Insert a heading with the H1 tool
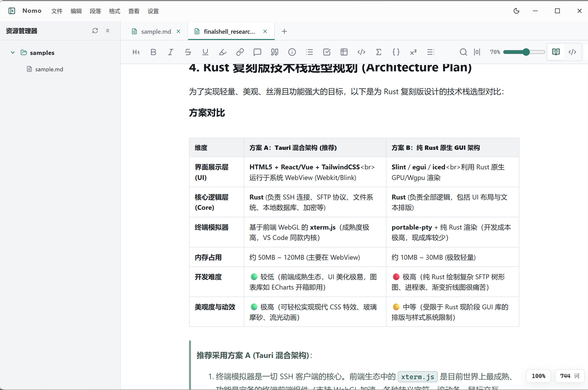This screenshot has width=588, height=390. point(136,52)
